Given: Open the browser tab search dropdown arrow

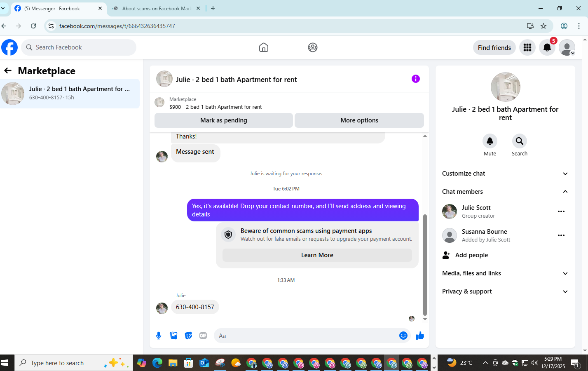Looking at the screenshot, I should click(x=3, y=8).
